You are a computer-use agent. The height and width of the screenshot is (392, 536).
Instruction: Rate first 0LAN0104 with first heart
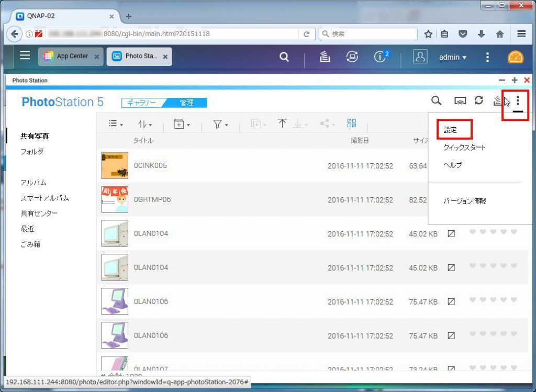click(x=473, y=232)
